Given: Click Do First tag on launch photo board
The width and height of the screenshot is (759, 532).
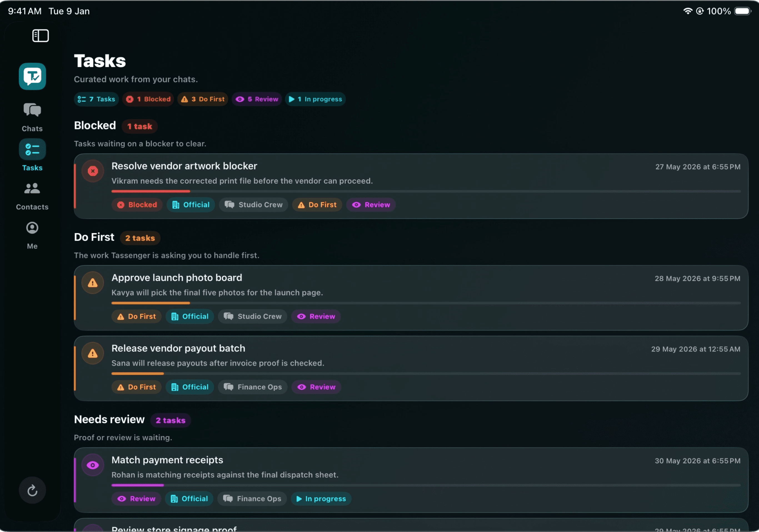Looking at the screenshot, I should tap(136, 316).
